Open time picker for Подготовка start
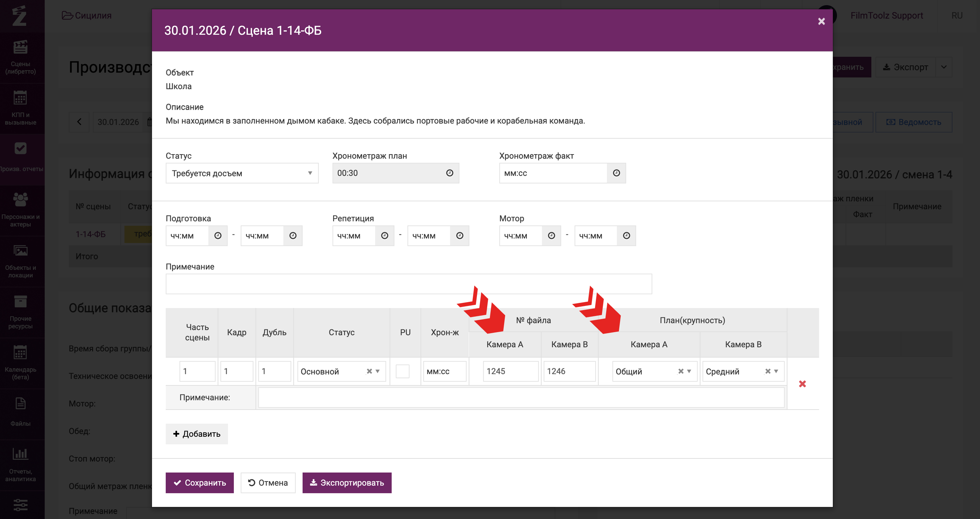 pyautogui.click(x=218, y=236)
